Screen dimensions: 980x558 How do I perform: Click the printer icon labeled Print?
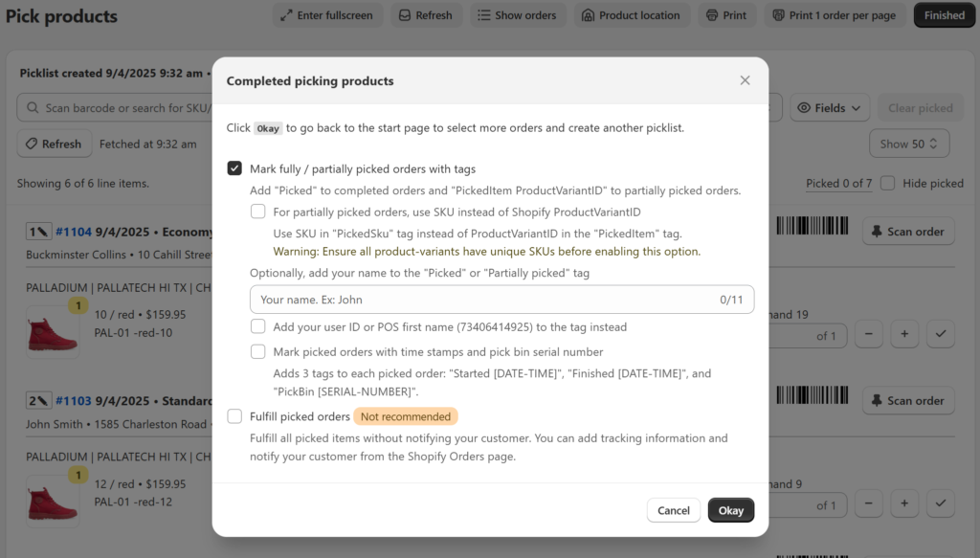712,15
